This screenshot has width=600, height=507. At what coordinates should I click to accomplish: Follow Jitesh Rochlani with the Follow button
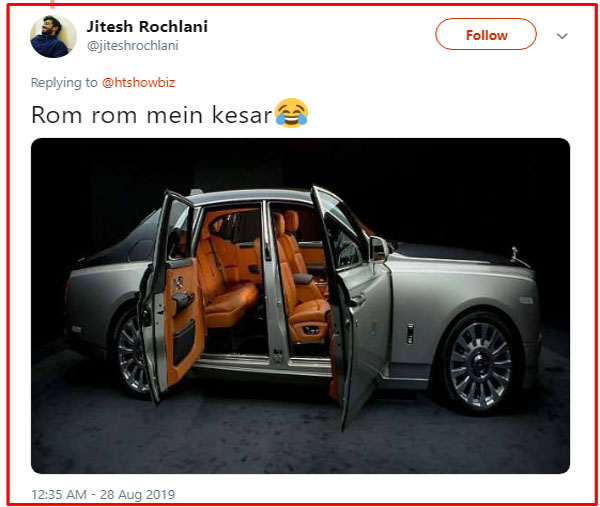pos(486,34)
